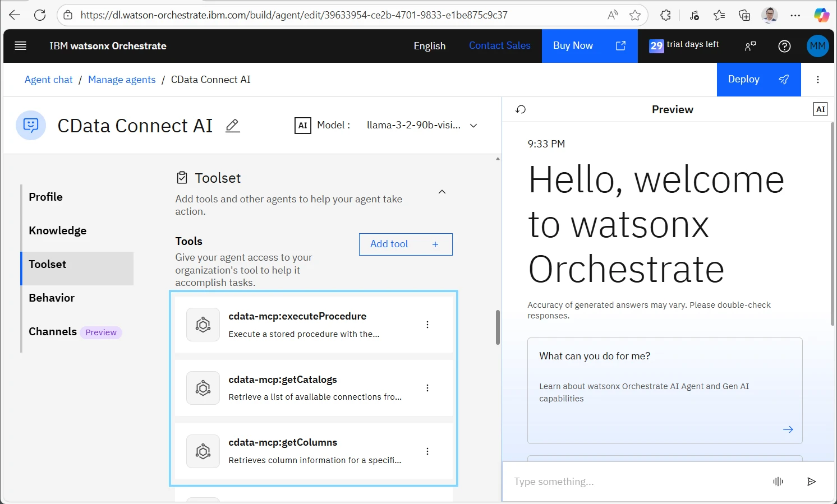This screenshot has width=837, height=504.
Task: Click the microphone voice input icon
Action: pyautogui.click(x=778, y=482)
